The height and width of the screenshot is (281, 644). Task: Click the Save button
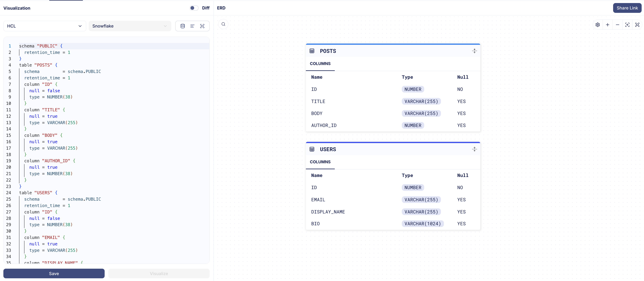pyautogui.click(x=54, y=274)
